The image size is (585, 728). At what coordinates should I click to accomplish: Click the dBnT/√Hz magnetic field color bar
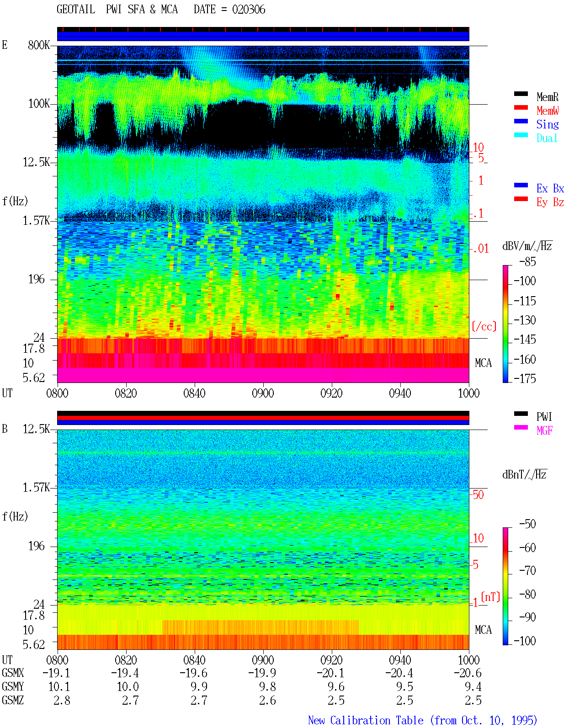[505, 586]
